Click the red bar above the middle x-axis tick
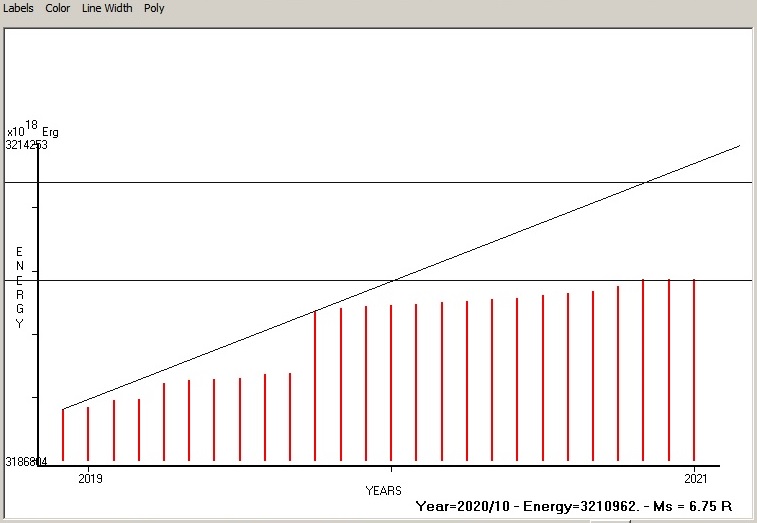 click(391, 383)
